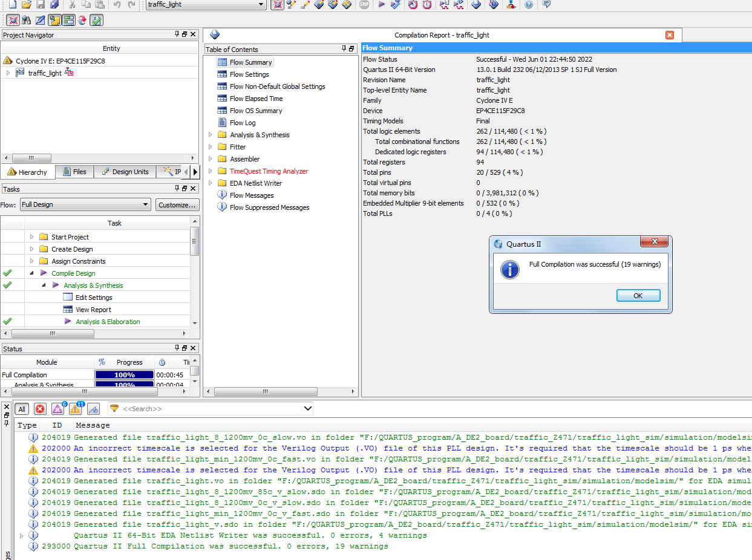Switch to the Files tab

click(74, 172)
